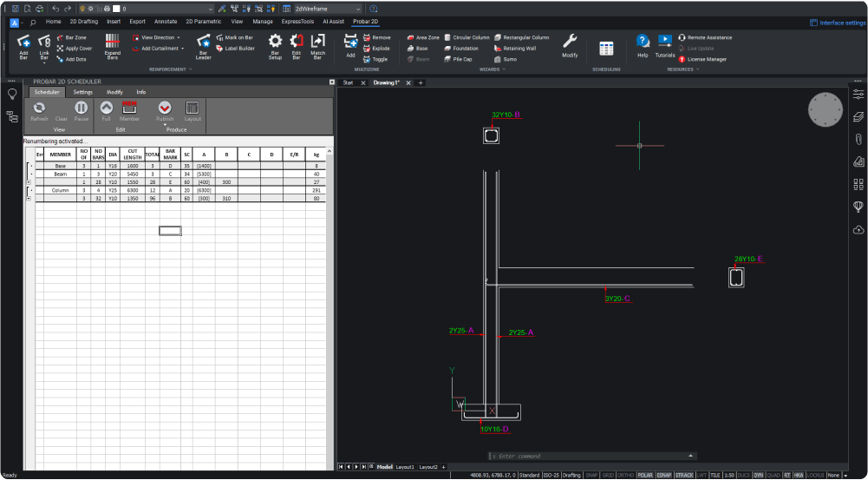Disable POLAR tracking in status bar
This screenshot has width=868, height=480.
pyautogui.click(x=645, y=475)
